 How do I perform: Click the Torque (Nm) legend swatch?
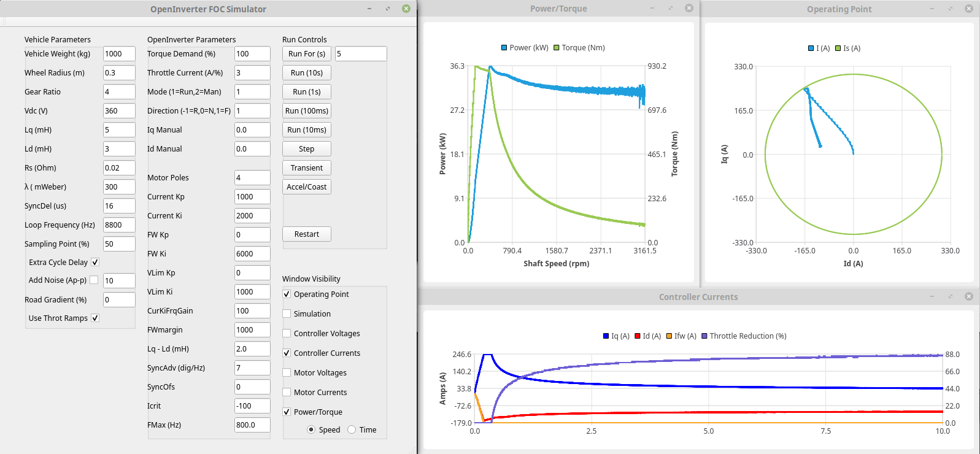pos(557,48)
